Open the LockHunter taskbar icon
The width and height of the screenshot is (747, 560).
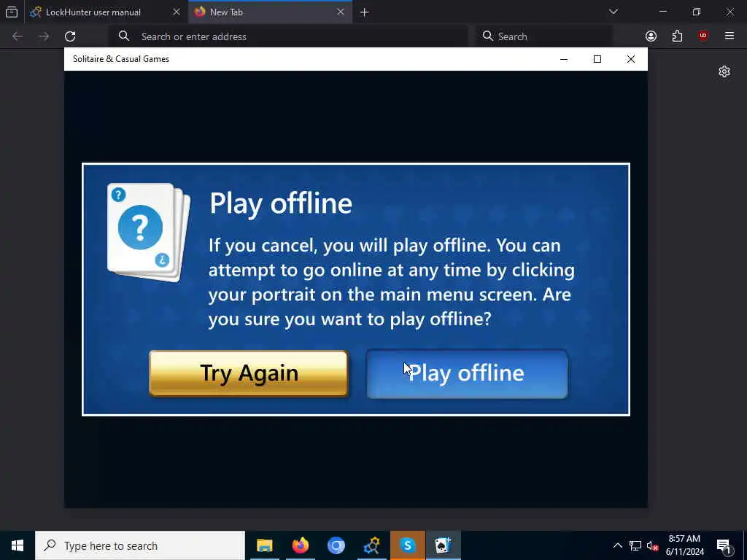[371, 545]
